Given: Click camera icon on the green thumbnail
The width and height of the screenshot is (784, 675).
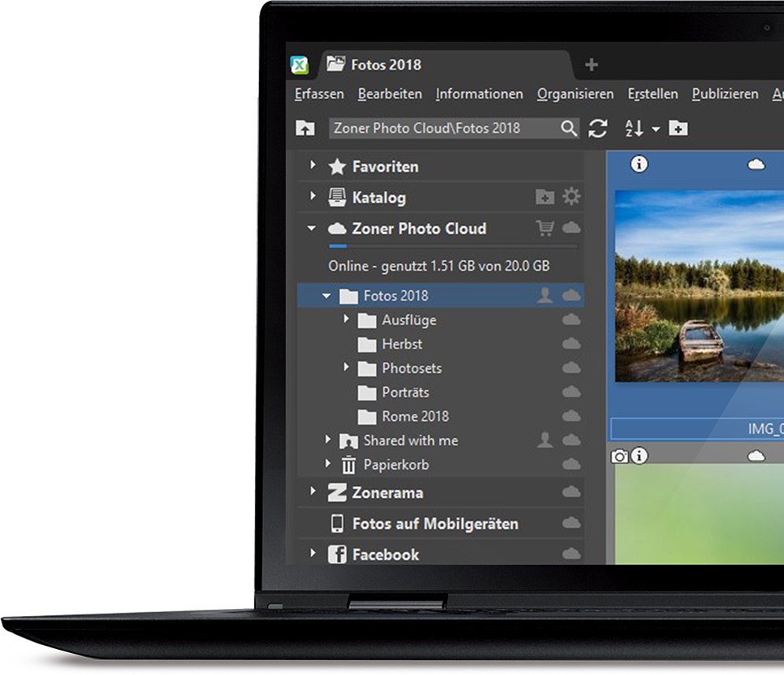Looking at the screenshot, I should click(619, 456).
